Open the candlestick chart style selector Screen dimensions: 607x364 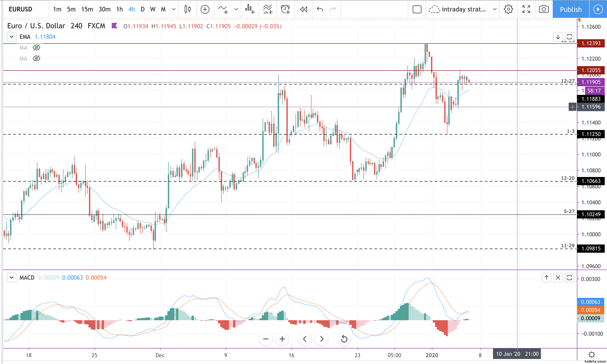[187, 9]
